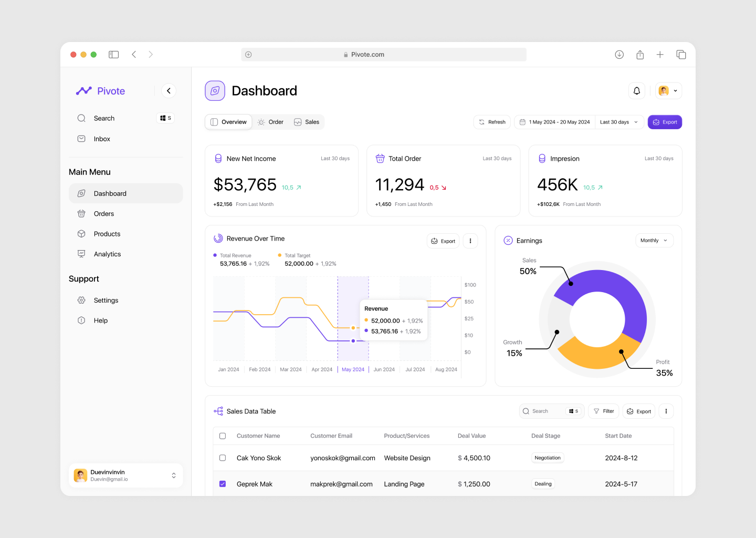Toggle the select-all checkbox in table header

(x=223, y=436)
